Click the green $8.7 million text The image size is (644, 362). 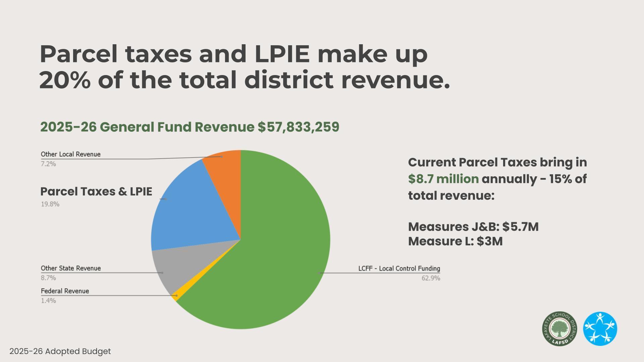click(x=443, y=179)
